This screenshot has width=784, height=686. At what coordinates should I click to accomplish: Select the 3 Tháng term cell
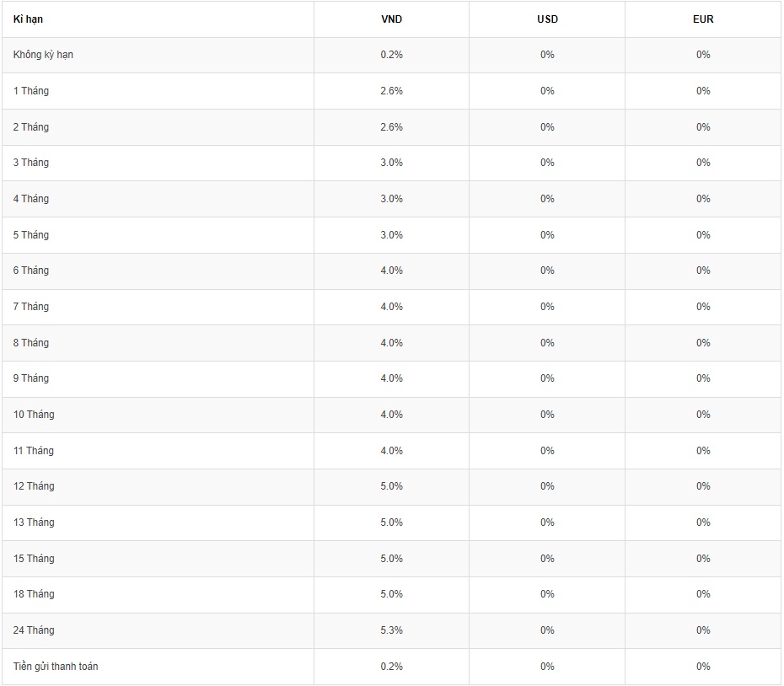coord(31,163)
